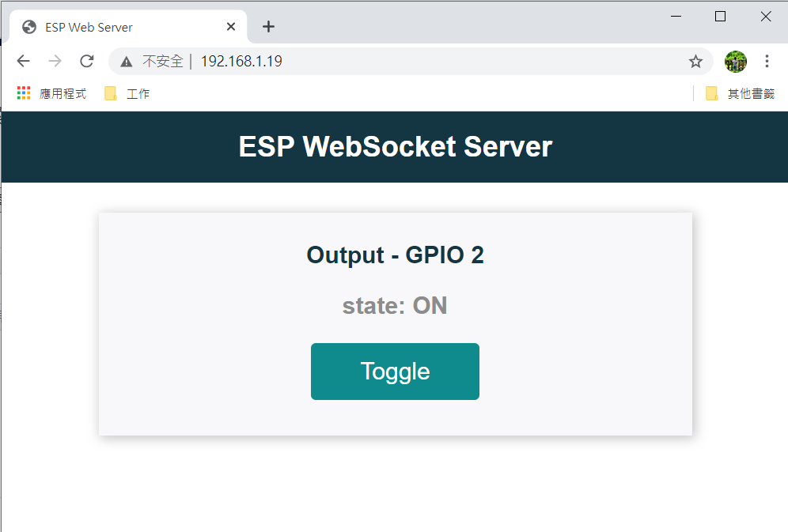Expand the 其他書籤 bookmarks folder

[x=740, y=94]
